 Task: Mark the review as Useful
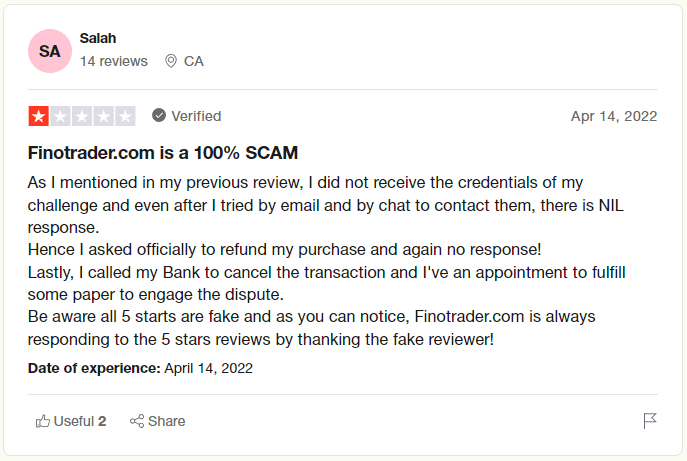click(71, 421)
